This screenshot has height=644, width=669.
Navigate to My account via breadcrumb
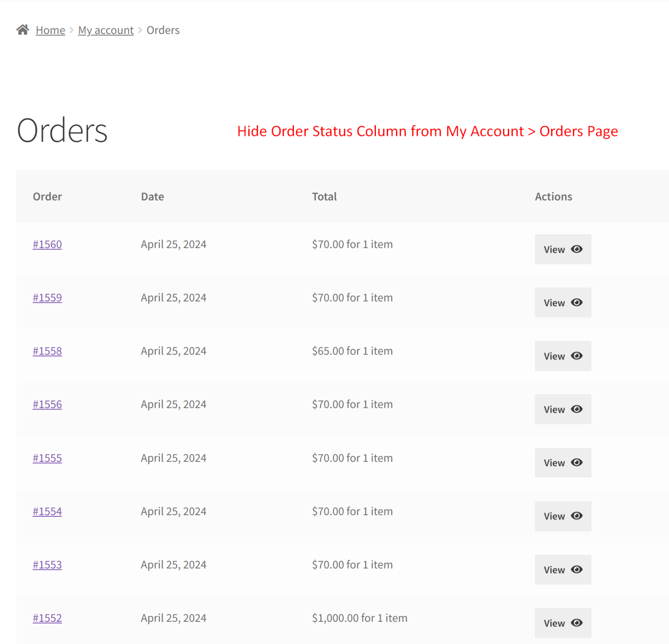(105, 30)
